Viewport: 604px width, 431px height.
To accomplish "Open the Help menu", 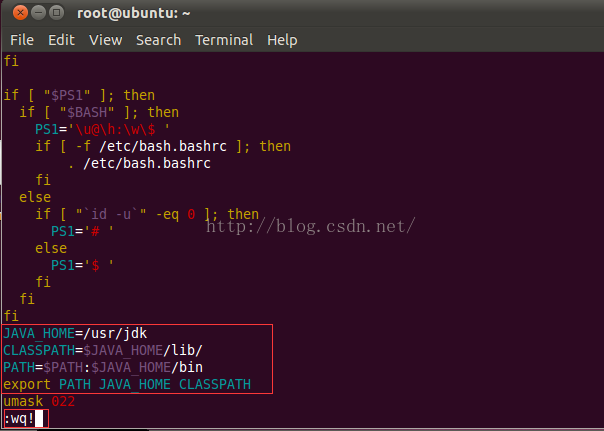I will tap(282, 40).
